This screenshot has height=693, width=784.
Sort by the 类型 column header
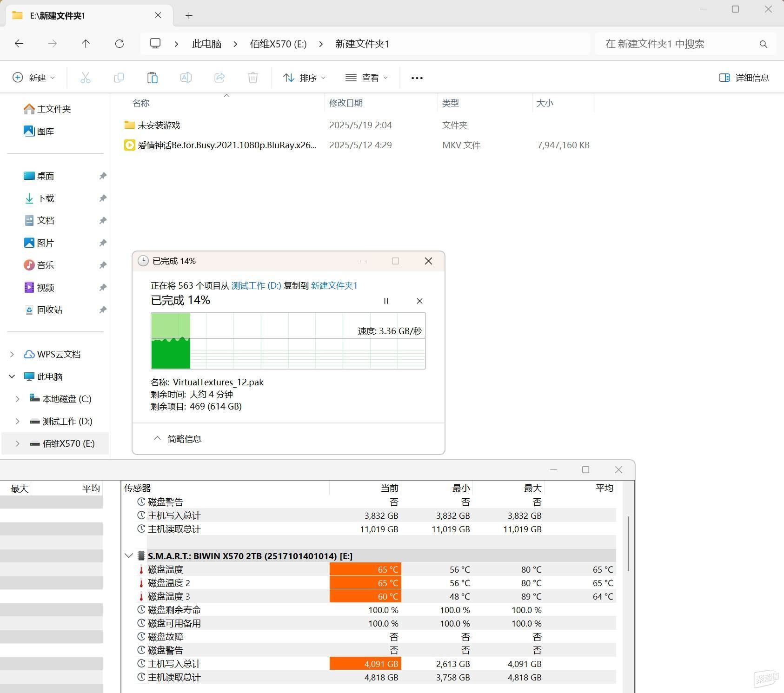[x=450, y=103]
